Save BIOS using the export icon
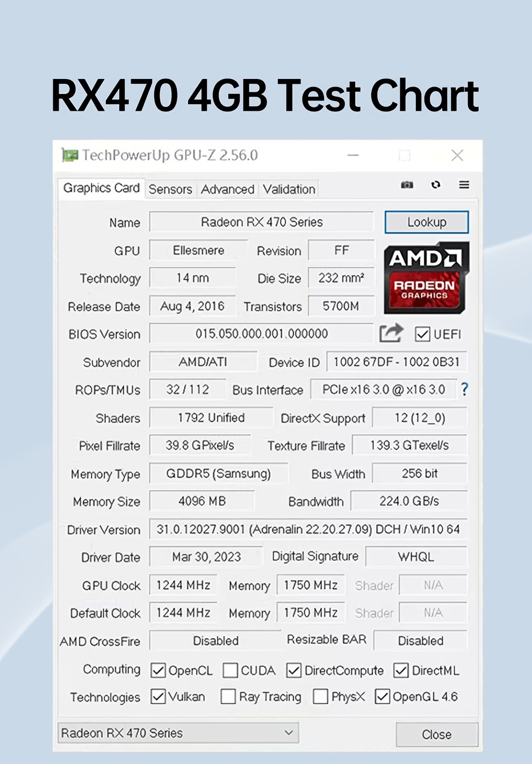The height and width of the screenshot is (764, 532). (391, 333)
